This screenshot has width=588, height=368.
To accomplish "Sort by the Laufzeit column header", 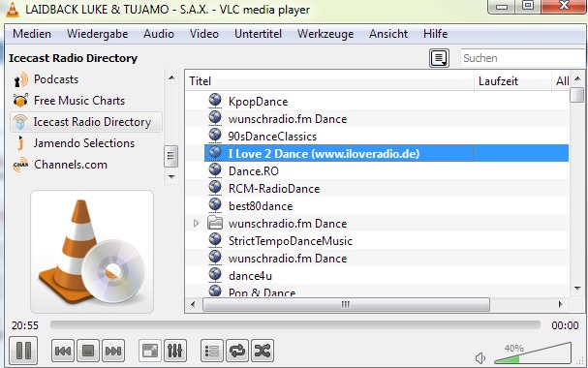I will (512, 81).
